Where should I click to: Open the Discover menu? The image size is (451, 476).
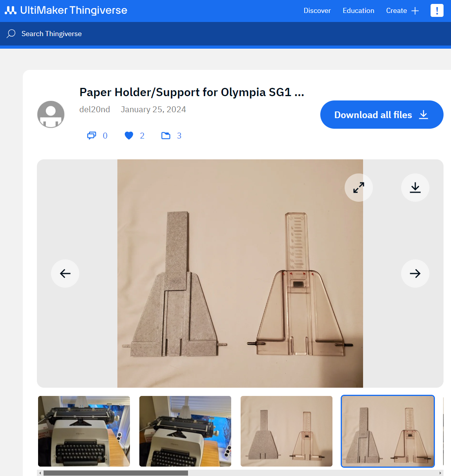[x=317, y=11]
